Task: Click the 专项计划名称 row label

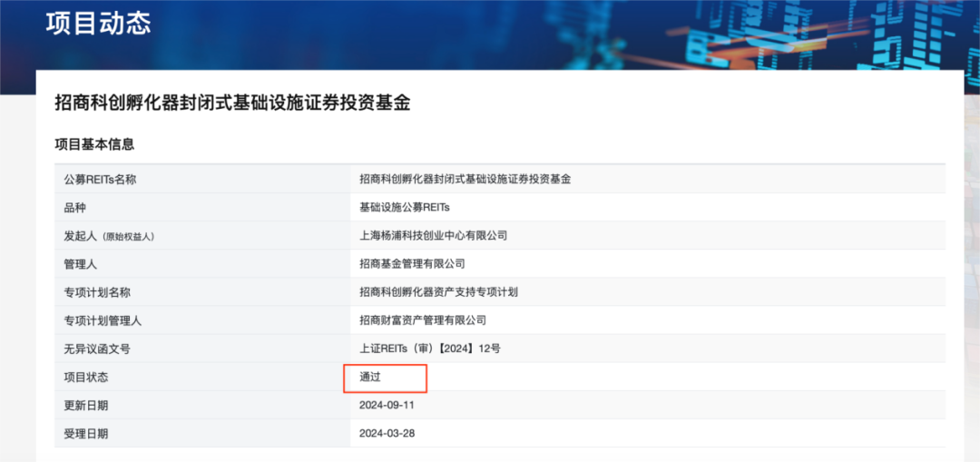Action: point(97,292)
